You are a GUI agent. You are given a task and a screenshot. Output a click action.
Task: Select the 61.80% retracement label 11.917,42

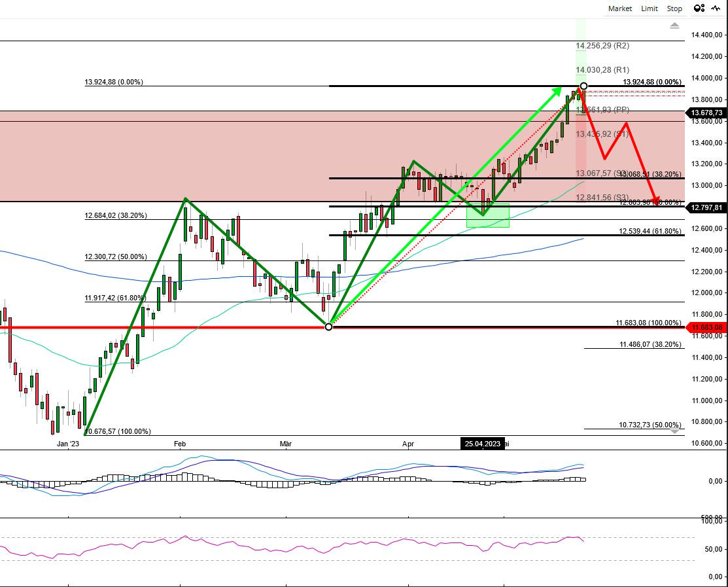[x=115, y=298]
